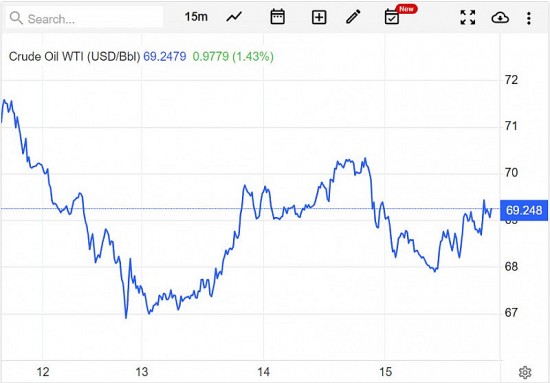Image resolution: width=550 pixels, height=383 pixels.
Task: Click the date 15 axis label
Action: 385,372
